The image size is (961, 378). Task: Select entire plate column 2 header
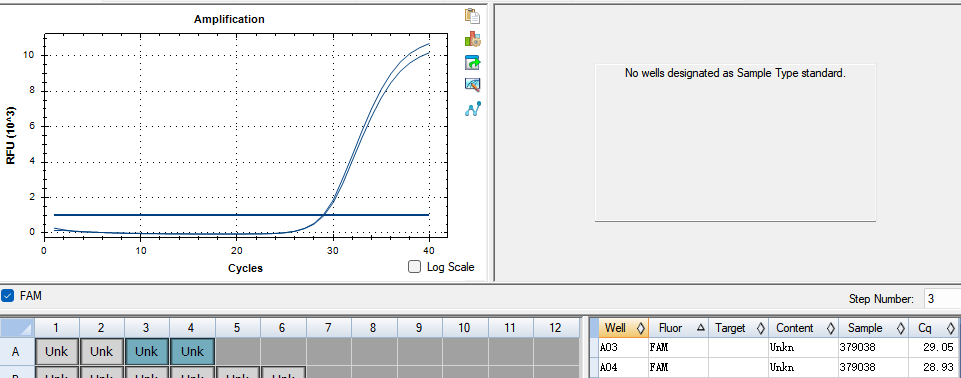[102, 328]
